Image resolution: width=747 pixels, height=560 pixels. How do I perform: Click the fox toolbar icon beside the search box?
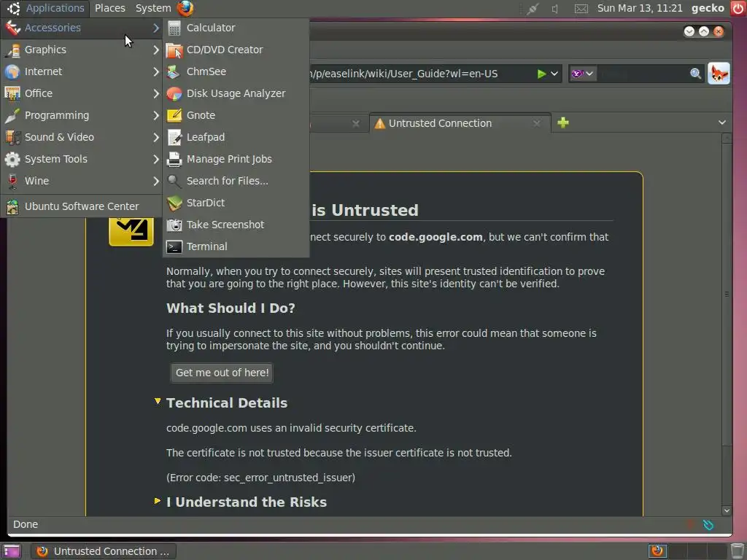(719, 74)
